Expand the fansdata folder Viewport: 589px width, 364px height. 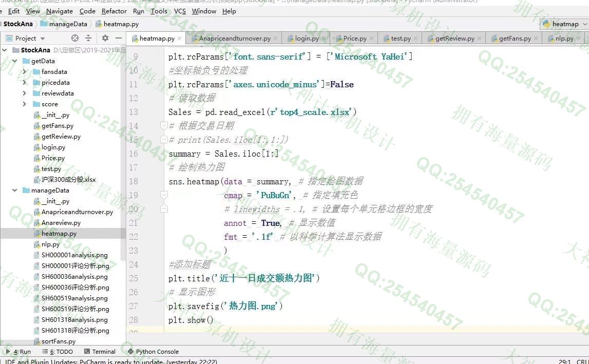click(25, 72)
